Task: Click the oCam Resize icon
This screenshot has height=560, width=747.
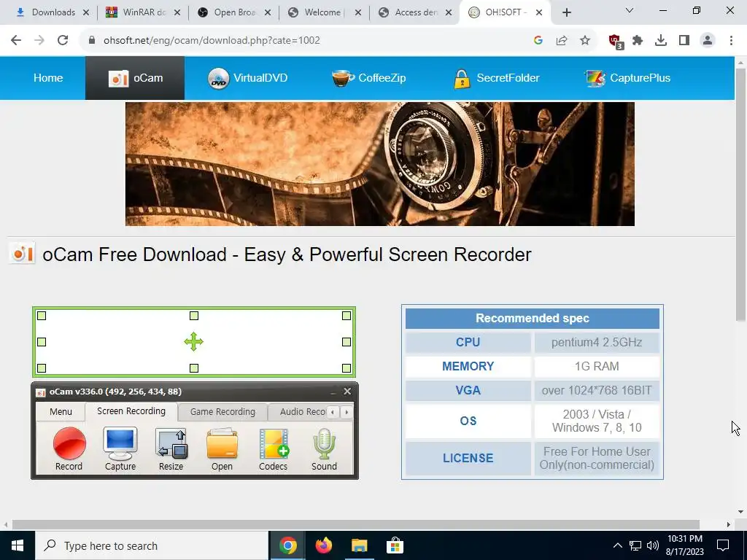Action: coord(171,443)
